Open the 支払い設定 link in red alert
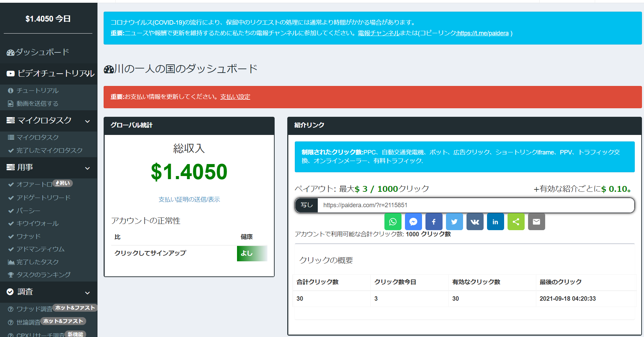The height and width of the screenshot is (337, 644). 235,97
